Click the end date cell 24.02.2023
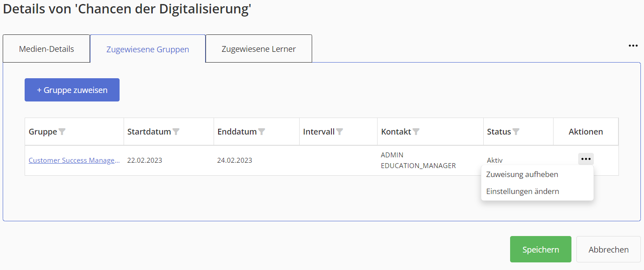The width and height of the screenshot is (644, 270). click(235, 160)
